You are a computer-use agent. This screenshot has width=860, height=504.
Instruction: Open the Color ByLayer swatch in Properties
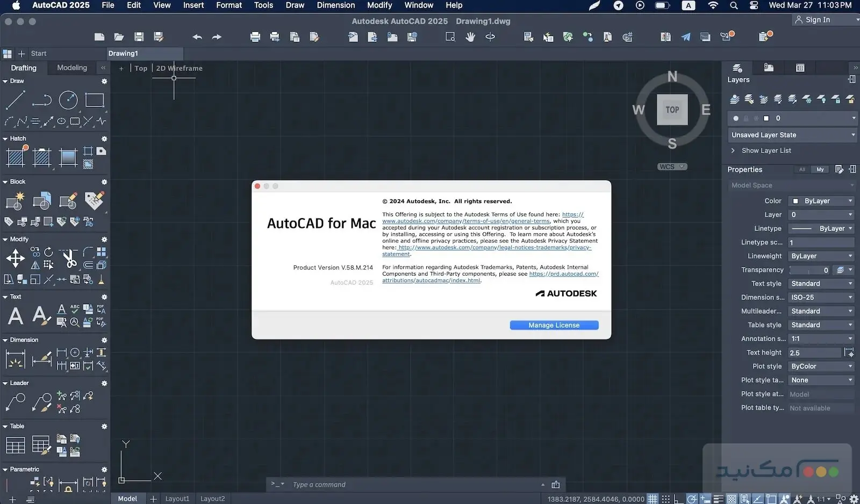tap(821, 200)
